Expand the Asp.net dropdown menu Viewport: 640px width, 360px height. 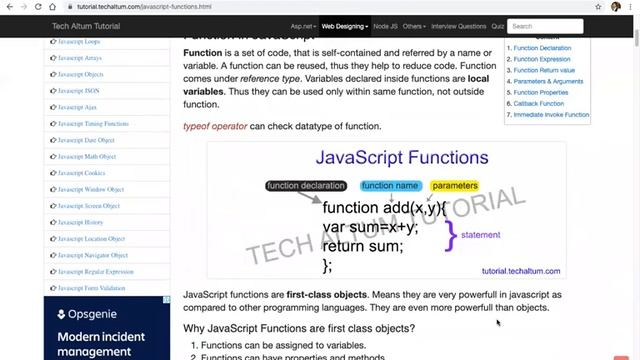click(303, 26)
